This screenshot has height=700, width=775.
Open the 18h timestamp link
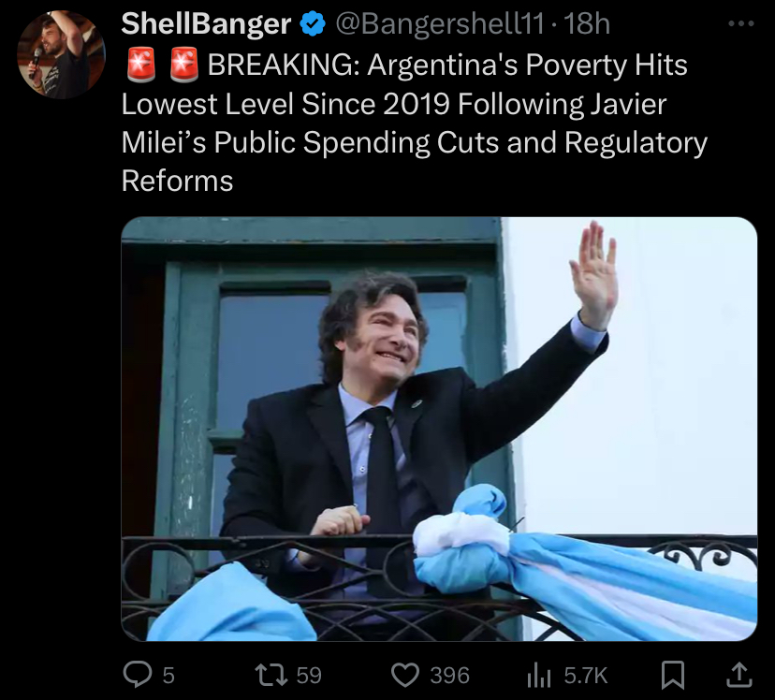coord(587,23)
